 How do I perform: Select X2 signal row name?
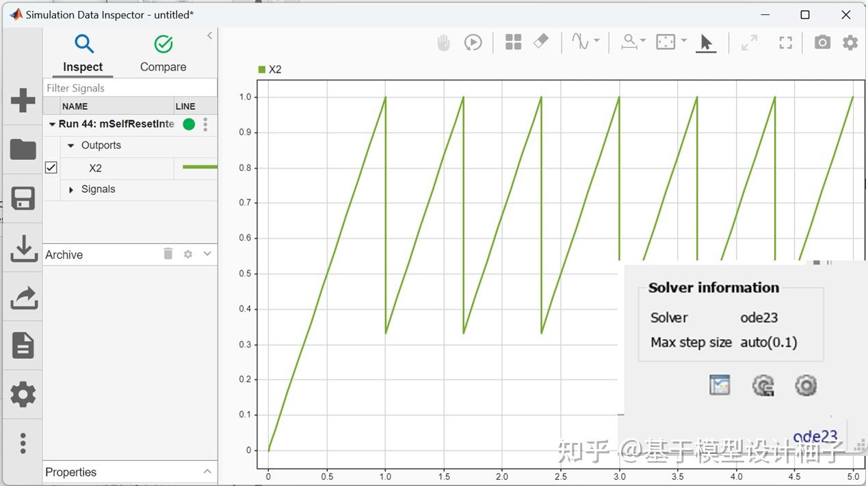point(95,168)
